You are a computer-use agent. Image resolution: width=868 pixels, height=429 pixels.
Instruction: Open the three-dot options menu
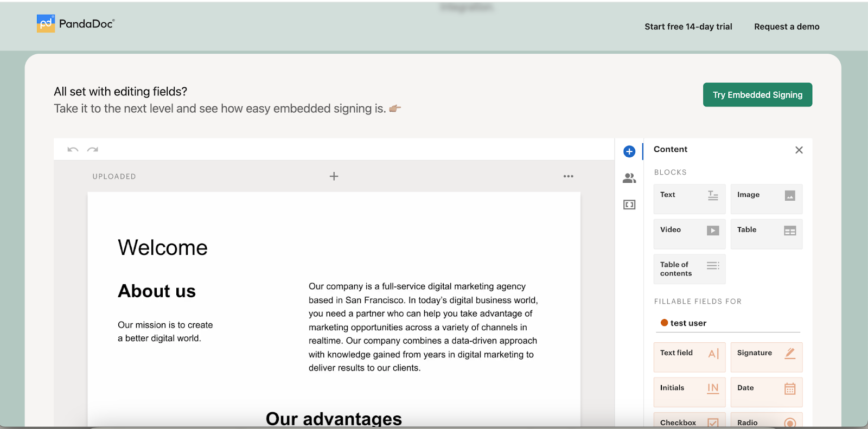[x=569, y=176]
